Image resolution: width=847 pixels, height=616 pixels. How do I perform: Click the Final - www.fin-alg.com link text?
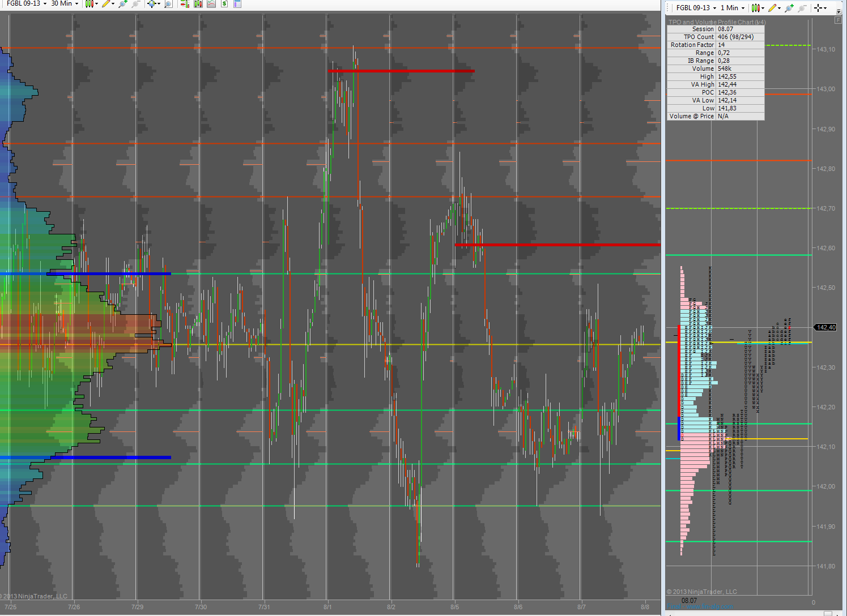700,607
